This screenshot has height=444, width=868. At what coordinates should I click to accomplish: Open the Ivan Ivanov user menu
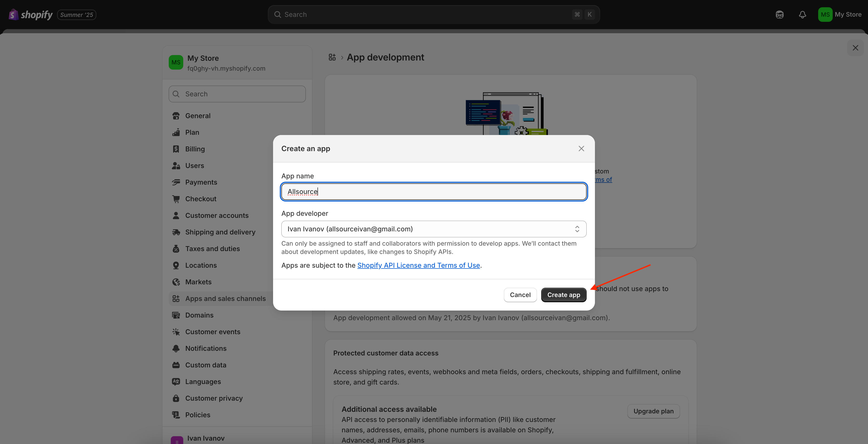[206, 438]
